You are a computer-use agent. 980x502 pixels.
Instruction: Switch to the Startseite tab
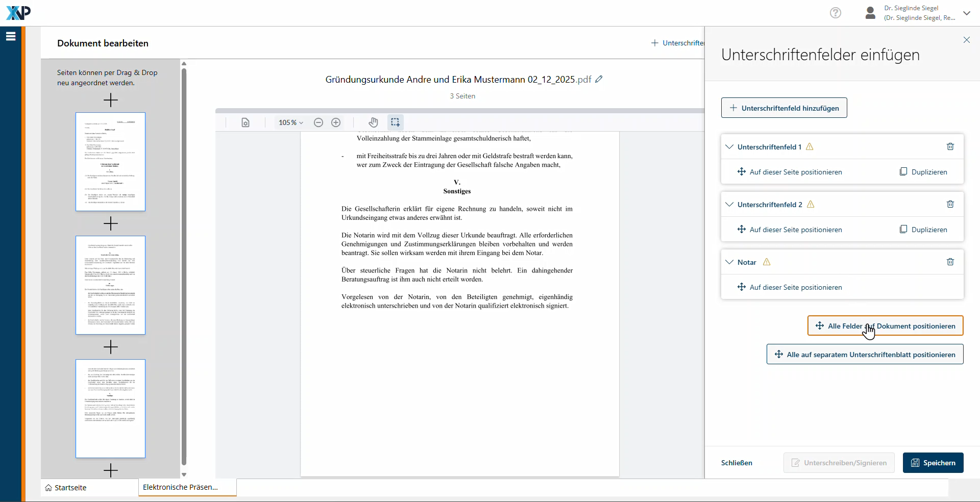[x=66, y=488]
